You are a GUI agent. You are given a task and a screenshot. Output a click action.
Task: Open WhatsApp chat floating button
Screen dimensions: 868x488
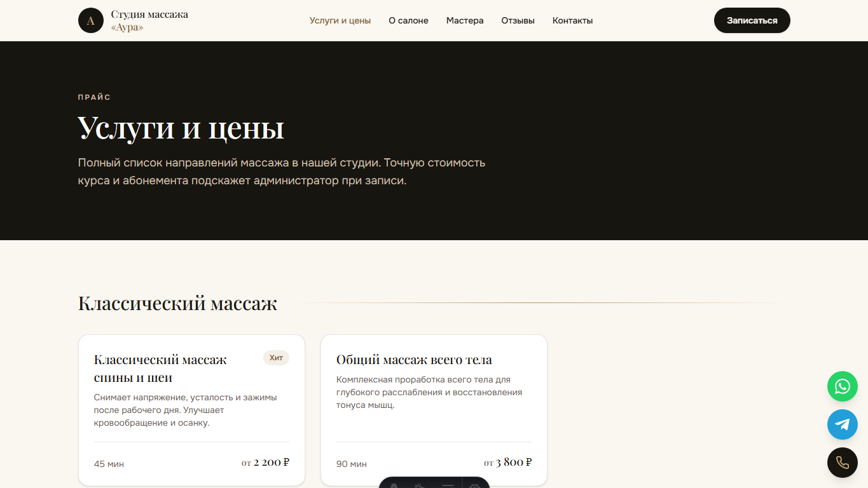point(842,386)
